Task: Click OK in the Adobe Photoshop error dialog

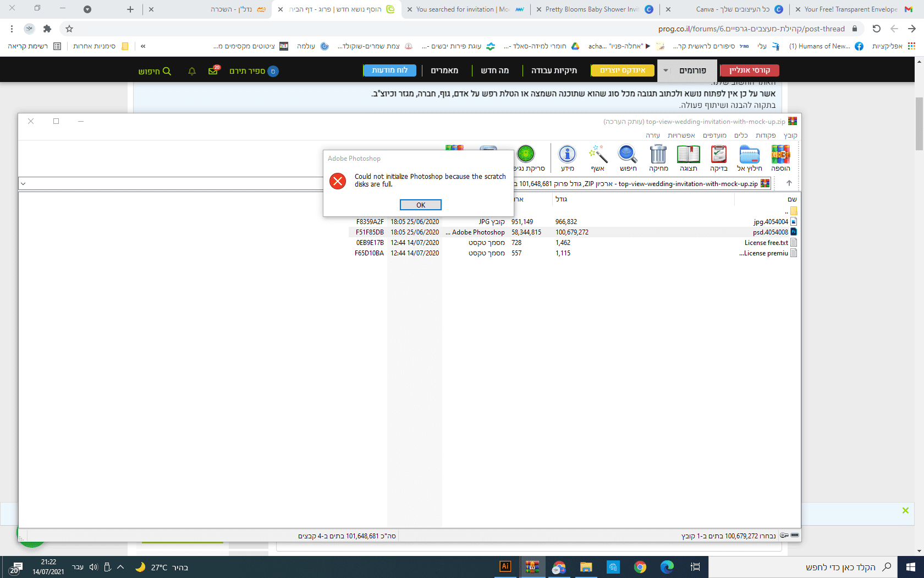Action: point(421,205)
